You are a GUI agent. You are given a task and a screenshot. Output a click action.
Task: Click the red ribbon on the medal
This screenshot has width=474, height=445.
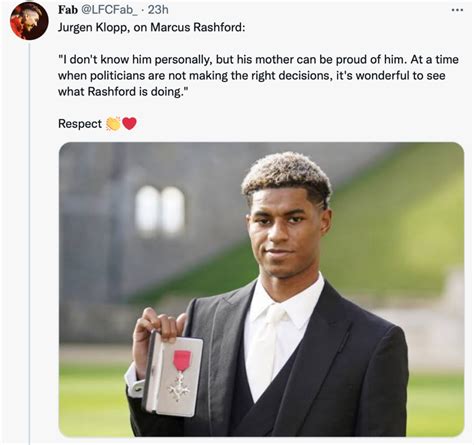(x=182, y=361)
